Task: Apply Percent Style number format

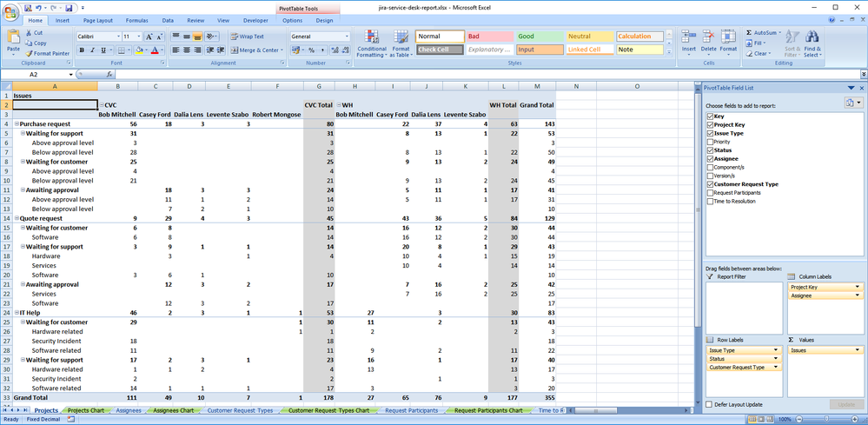Action: click(x=312, y=50)
